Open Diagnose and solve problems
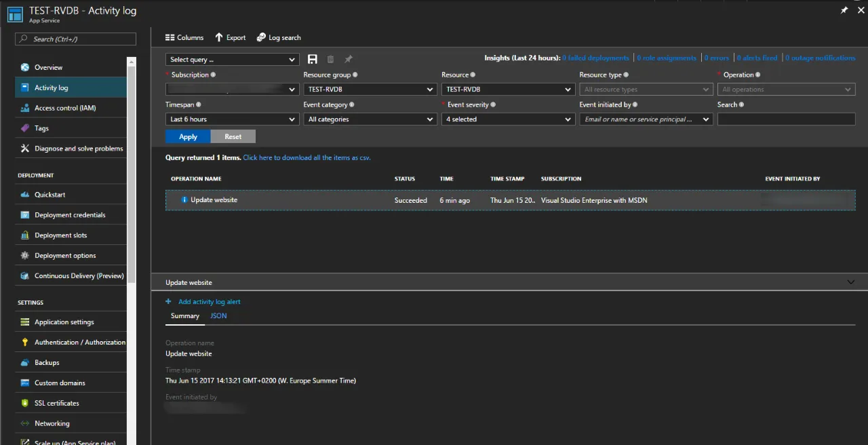This screenshot has height=445, width=868. click(x=78, y=149)
